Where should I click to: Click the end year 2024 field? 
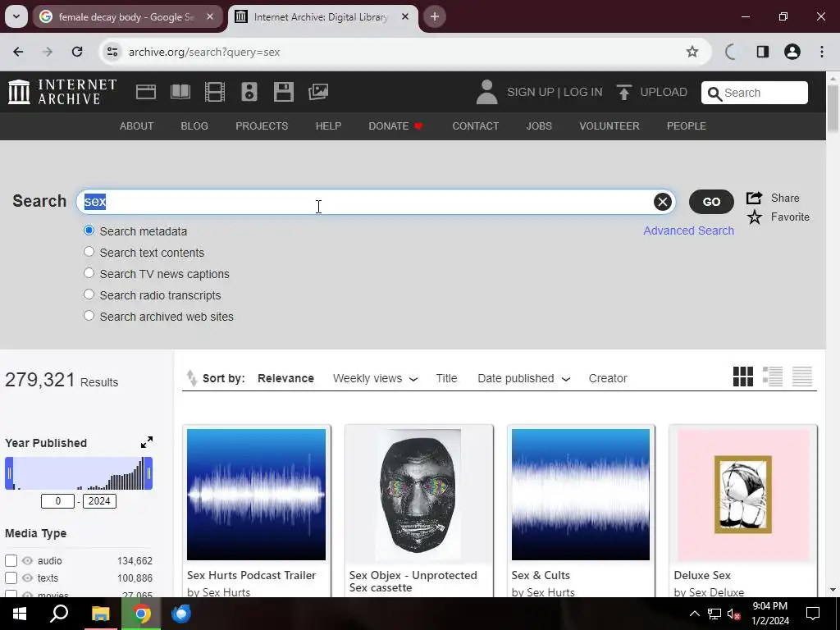coord(99,501)
